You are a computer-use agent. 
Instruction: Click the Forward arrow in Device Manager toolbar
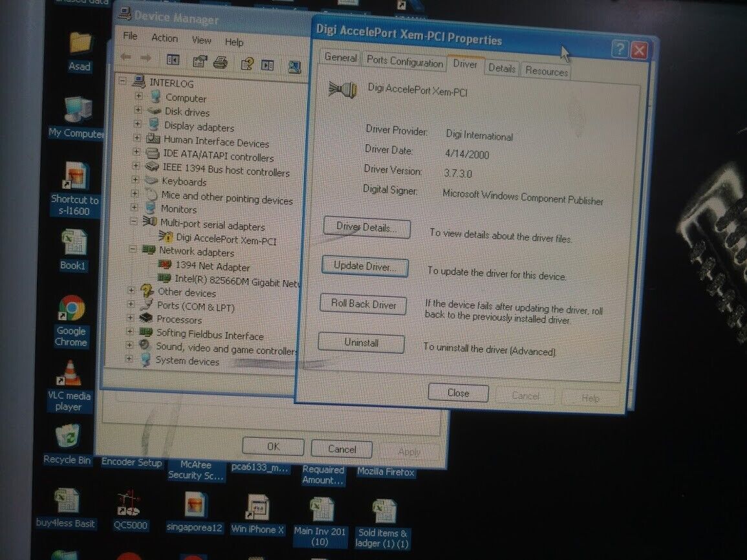point(146,58)
